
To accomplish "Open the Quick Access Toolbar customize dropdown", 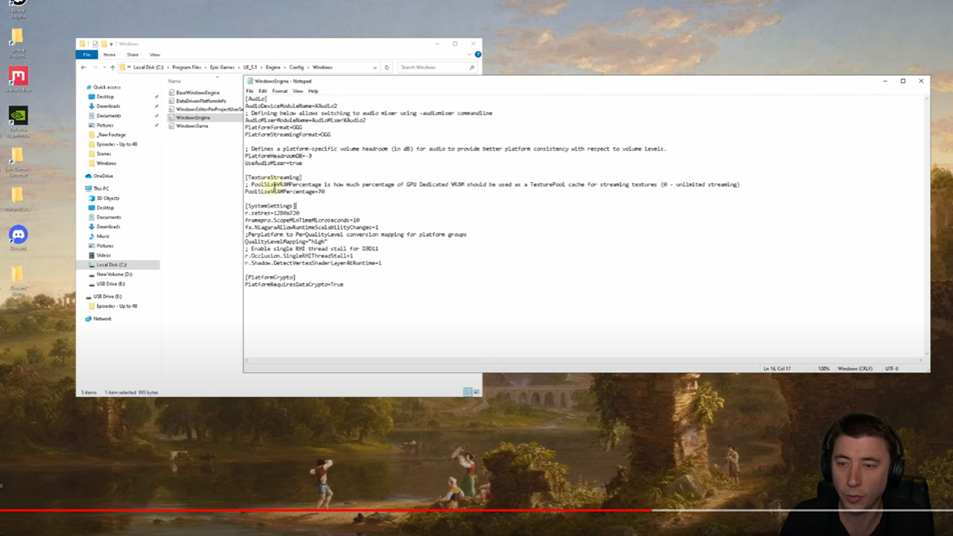I will (111, 44).
